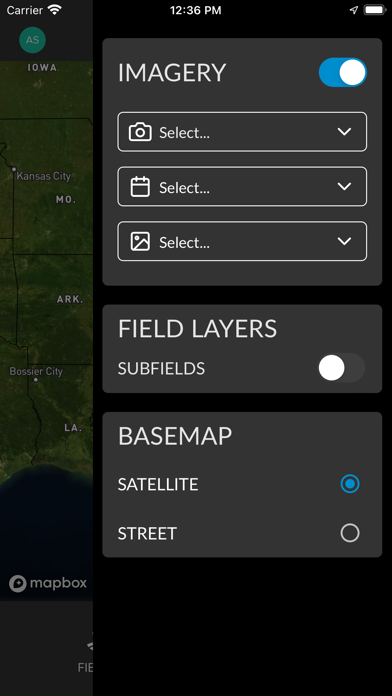392x696 pixels.
Task: Turn off the Imagery toggle
Action: point(342,72)
